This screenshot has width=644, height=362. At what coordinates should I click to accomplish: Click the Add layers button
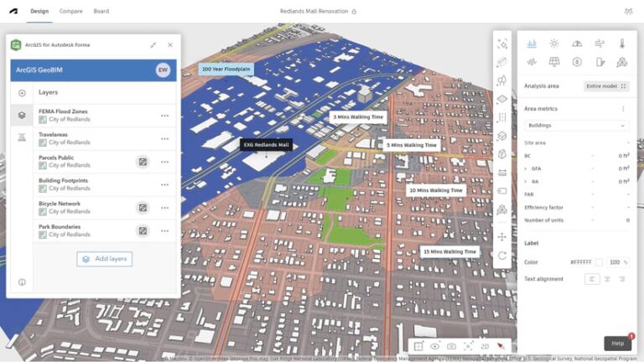tap(104, 259)
